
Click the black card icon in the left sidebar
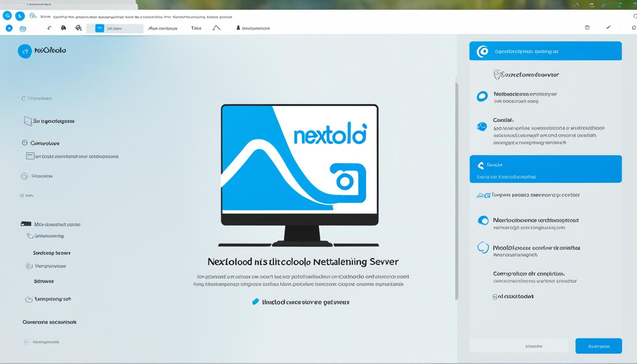26,224
